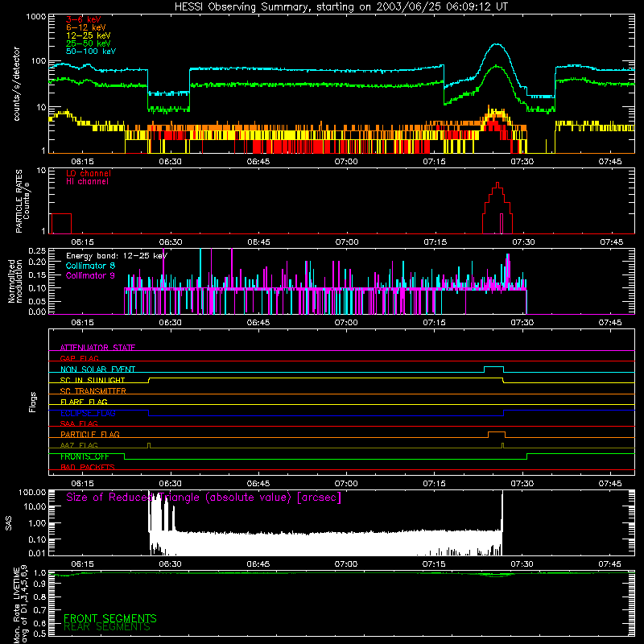Image resolution: width=644 pixels, height=644 pixels.
Task: Click the Normalized modulation axis label
Action: (15, 281)
